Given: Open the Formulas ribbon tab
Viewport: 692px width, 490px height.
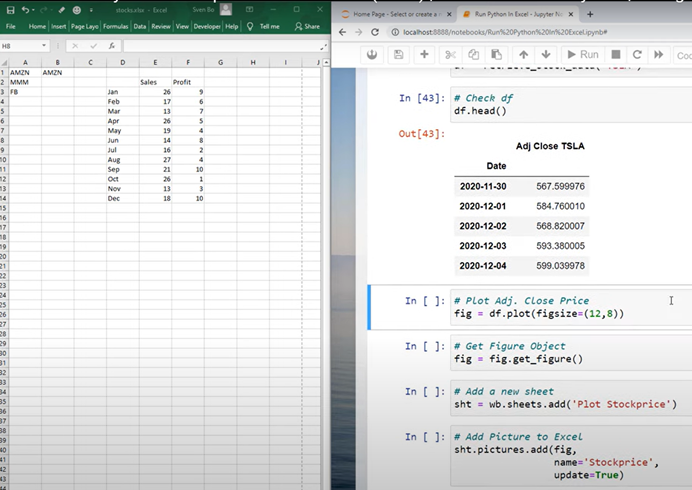Looking at the screenshot, I should tap(115, 26).
